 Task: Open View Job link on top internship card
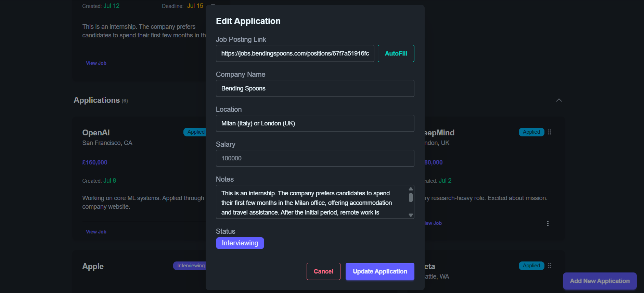[x=96, y=63]
